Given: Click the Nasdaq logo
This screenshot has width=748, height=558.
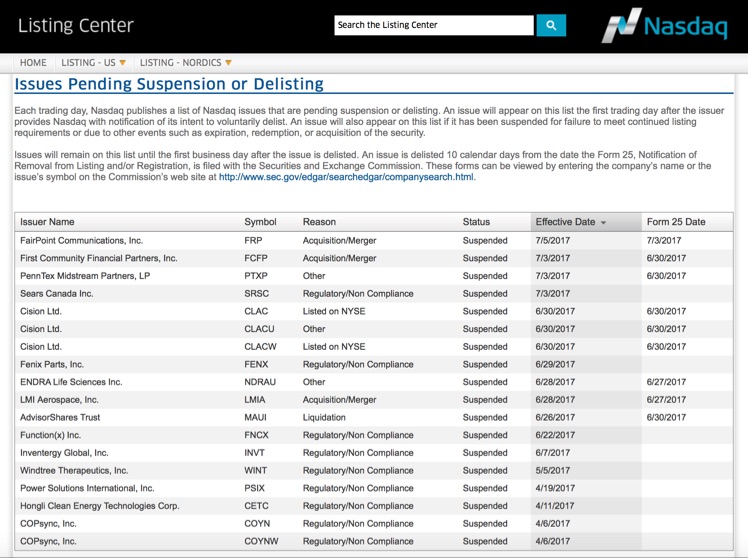Looking at the screenshot, I should pyautogui.click(x=665, y=25).
